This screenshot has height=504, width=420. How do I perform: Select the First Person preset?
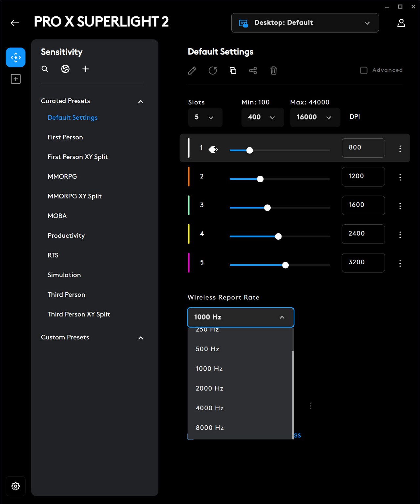tap(65, 137)
